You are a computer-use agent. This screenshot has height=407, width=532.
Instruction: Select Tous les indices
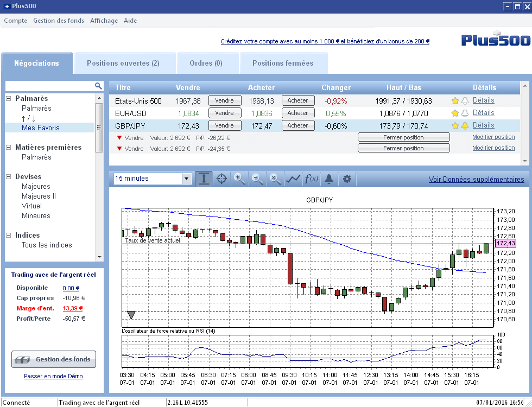[x=47, y=245]
